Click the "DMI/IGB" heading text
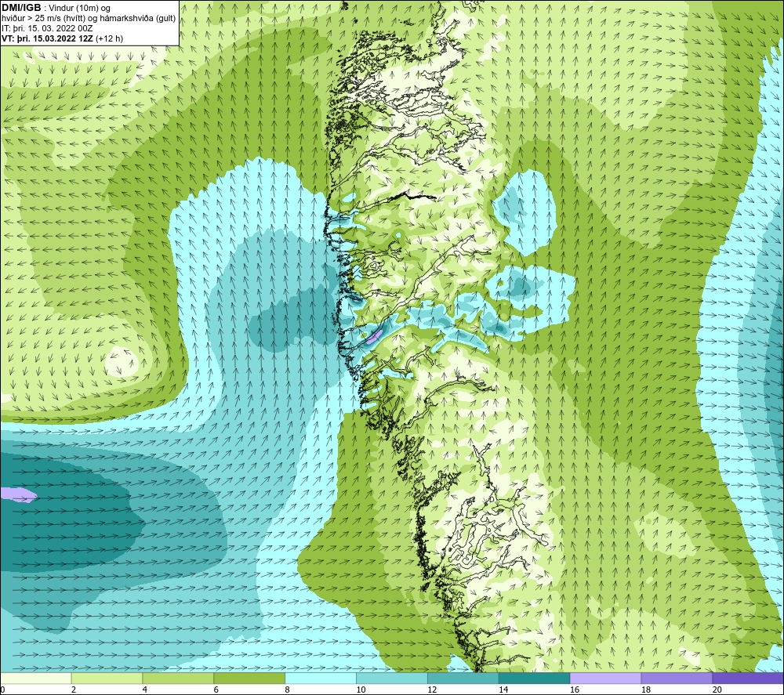784x695 pixels. [21, 8]
